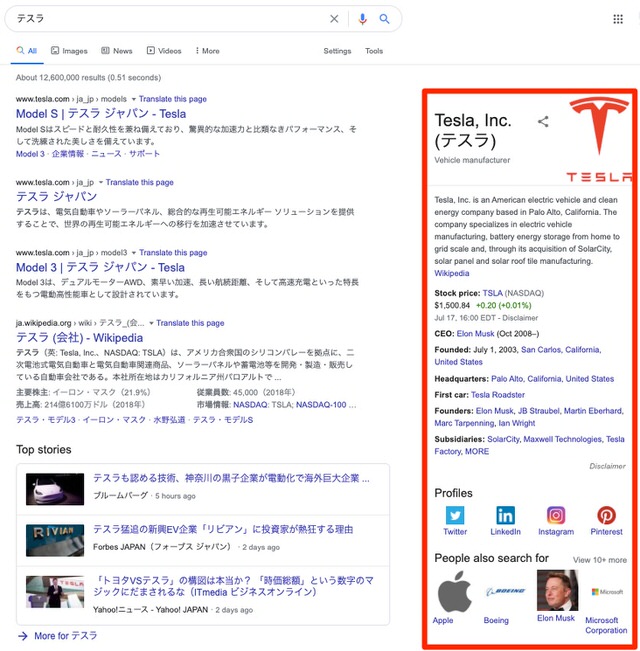
Task: Expand dropdown arrow next to tesla.com model3 URL
Action: (134, 253)
